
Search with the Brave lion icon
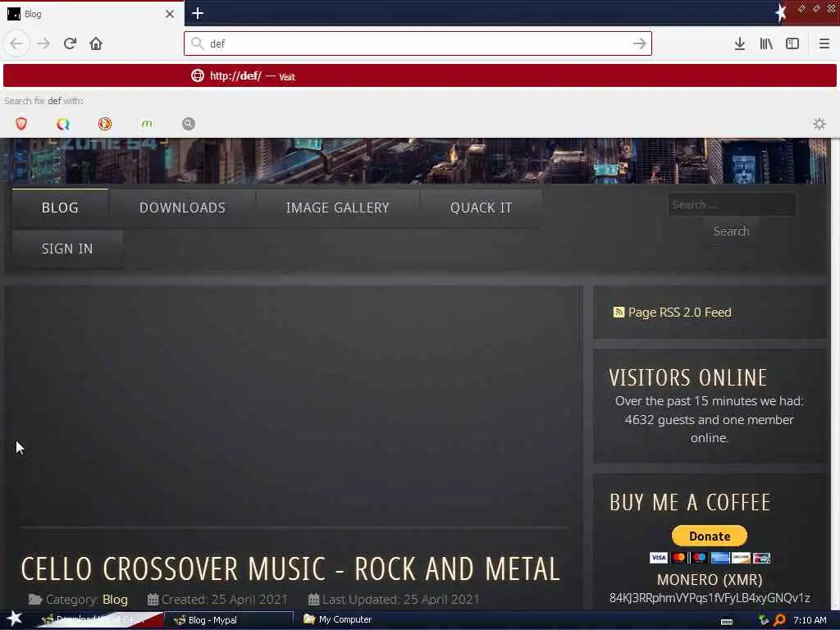[x=21, y=124]
